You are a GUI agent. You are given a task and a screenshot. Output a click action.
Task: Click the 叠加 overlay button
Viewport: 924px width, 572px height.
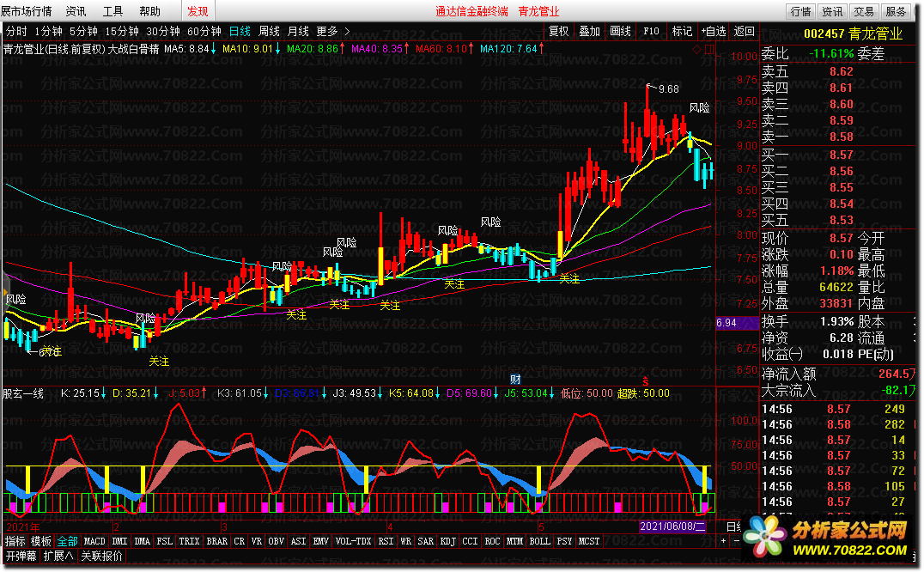pos(589,31)
